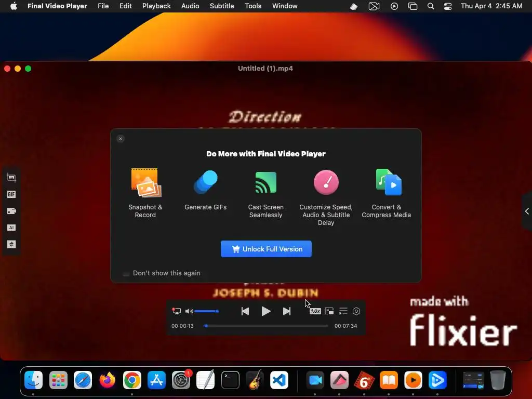Adjust the volume slider

pos(207,311)
